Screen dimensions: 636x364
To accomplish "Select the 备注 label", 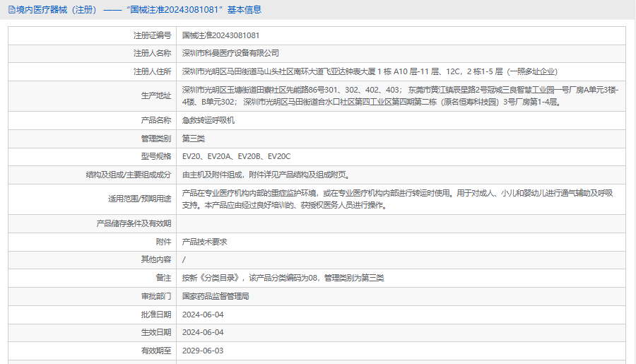I will coord(163,278).
